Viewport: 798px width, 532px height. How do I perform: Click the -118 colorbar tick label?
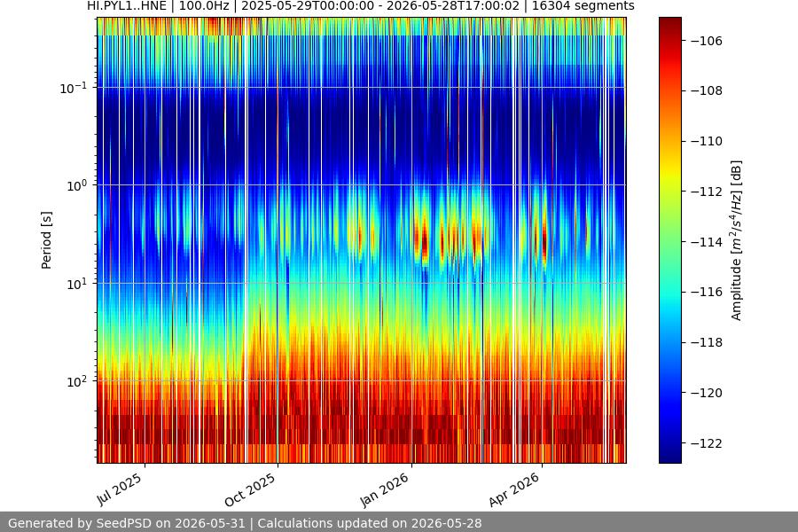(707, 342)
